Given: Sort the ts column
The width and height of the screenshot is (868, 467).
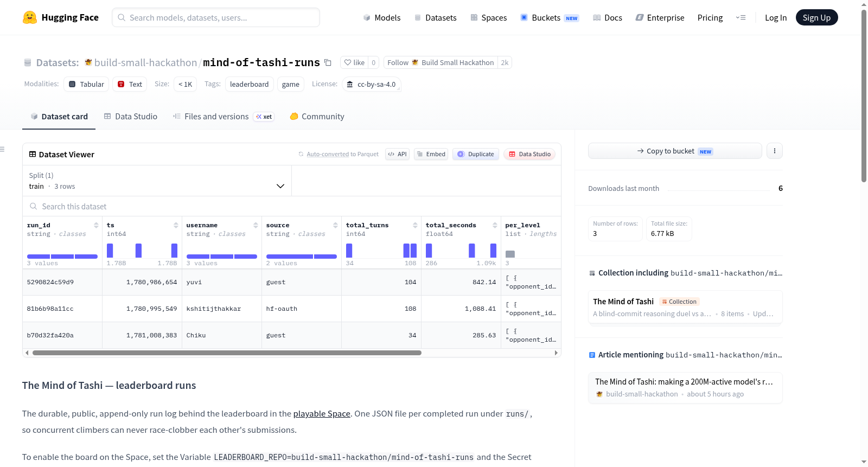Looking at the screenshot, I should pos(176,225).
